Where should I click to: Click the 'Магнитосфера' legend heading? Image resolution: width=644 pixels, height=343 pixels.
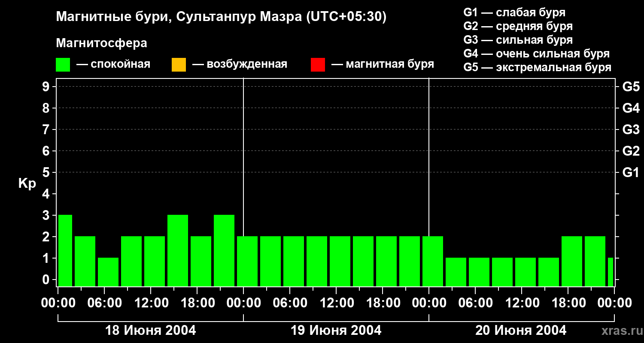coord(101,43)
